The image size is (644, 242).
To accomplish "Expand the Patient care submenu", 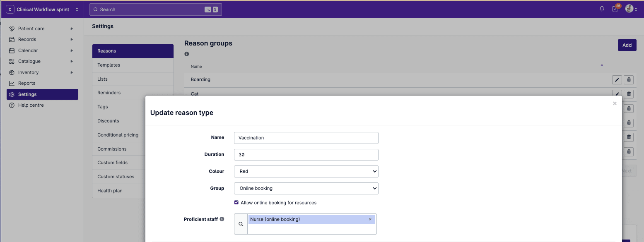I will coord(72,29).
